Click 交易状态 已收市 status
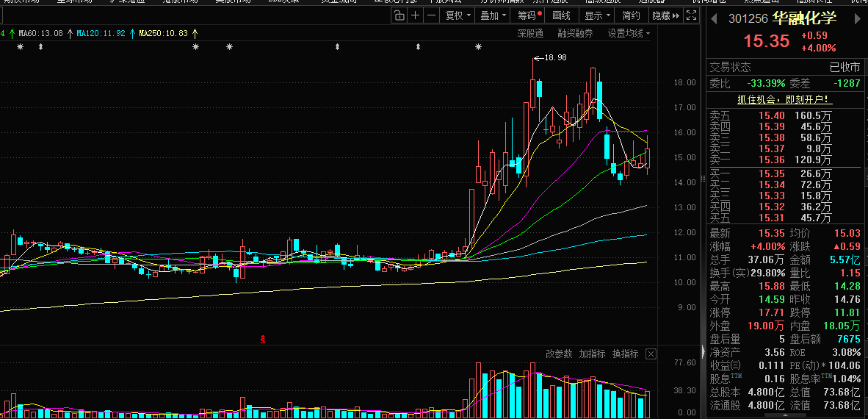This screenshot has height=419, width=868. [845, 68]
